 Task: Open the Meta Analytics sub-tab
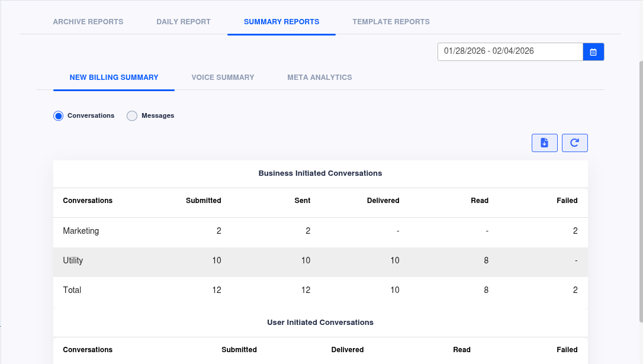[x=320, y=78]
